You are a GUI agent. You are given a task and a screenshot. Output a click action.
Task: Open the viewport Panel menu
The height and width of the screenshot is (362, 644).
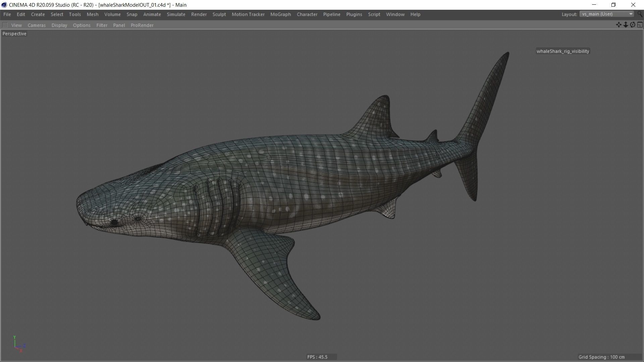(x=119, y=25)
